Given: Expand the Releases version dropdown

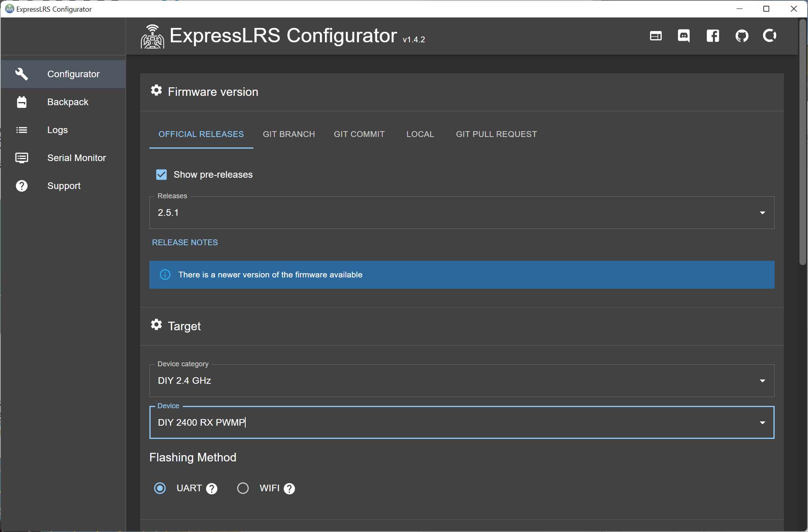Looking at the screenshot, I should [x=762, y=213].
